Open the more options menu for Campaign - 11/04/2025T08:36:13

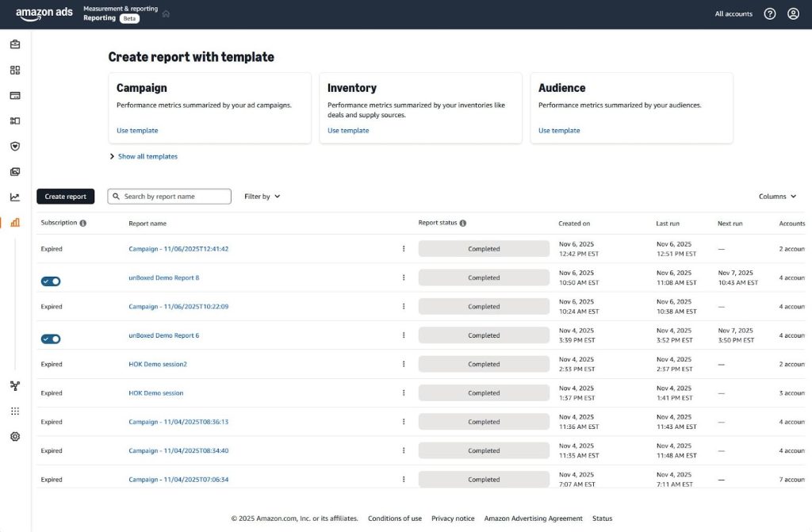click(404, 422)
